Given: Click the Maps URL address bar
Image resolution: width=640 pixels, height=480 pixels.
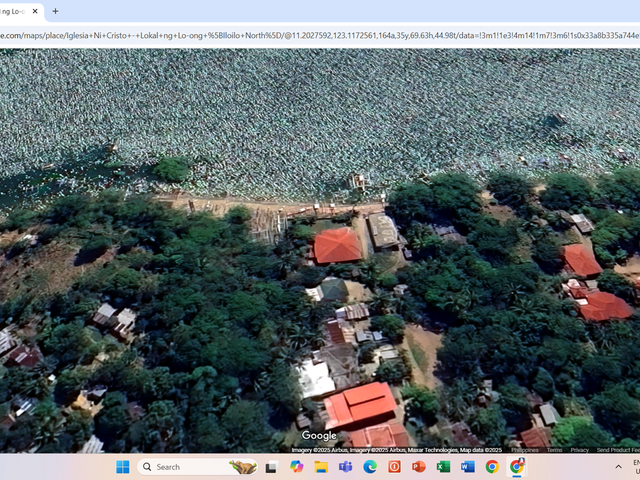Looking at the screenshot, I should point(320,36).
